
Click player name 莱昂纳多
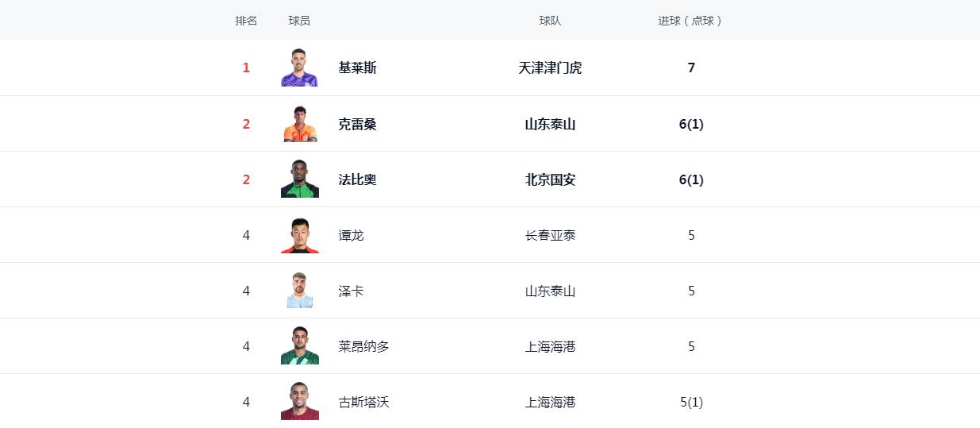[x=363, y=346]
